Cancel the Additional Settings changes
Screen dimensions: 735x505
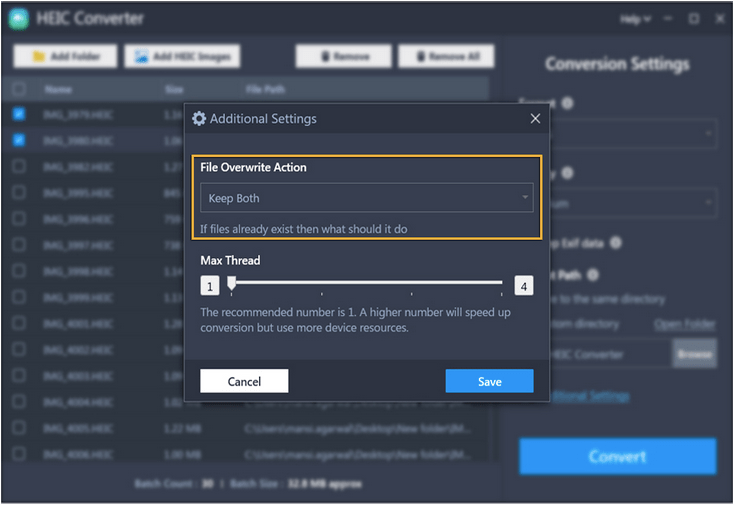point(244,381)
